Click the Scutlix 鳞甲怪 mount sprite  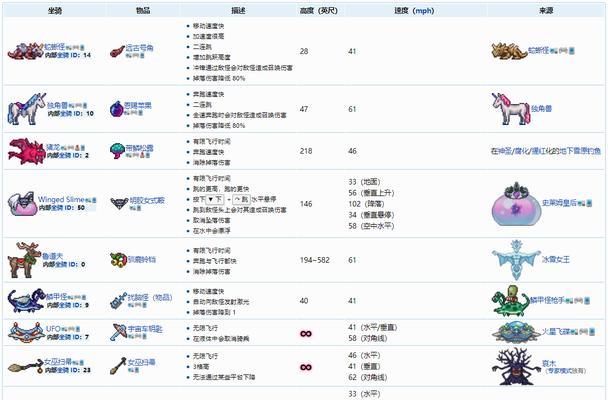(x=26, y=300)
